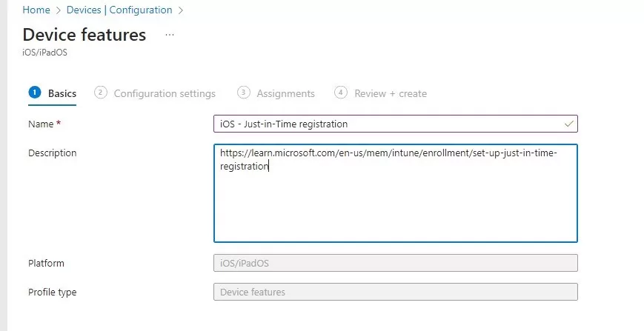644x331 pixels.
Task: Select the Basics tab
Action: click(62, 93)
